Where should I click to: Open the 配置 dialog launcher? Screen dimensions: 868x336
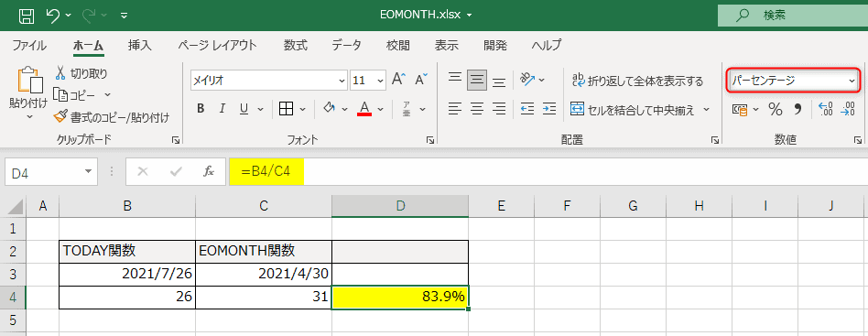pos(715,141)
